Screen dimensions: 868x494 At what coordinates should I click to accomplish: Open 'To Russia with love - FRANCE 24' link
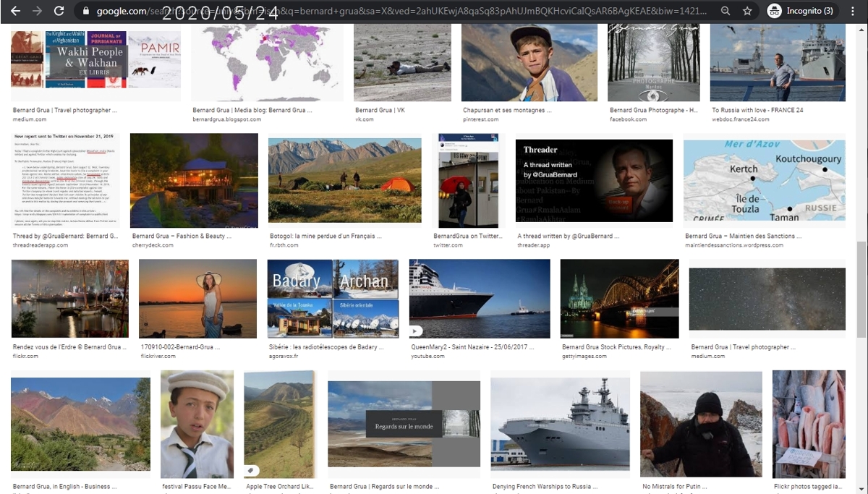[x=757, y=111]
